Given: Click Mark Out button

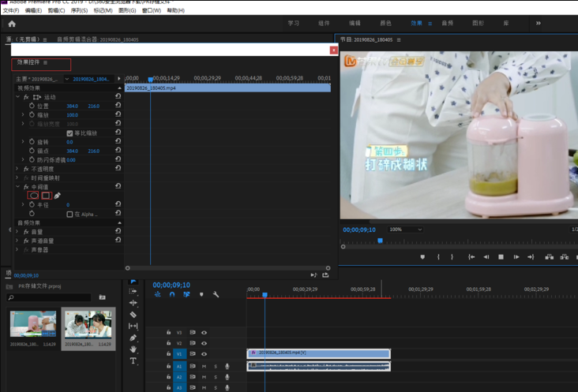Looking at the screenshot, I should tap(452, 257).
